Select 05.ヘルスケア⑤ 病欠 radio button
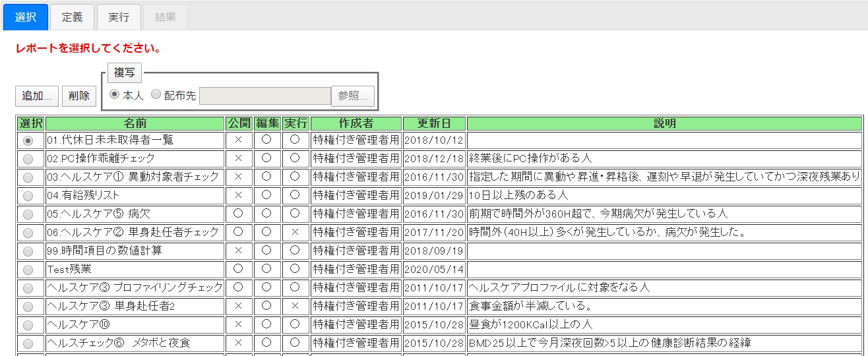Screen dimensions: 868x356 (x=28, y=214)
